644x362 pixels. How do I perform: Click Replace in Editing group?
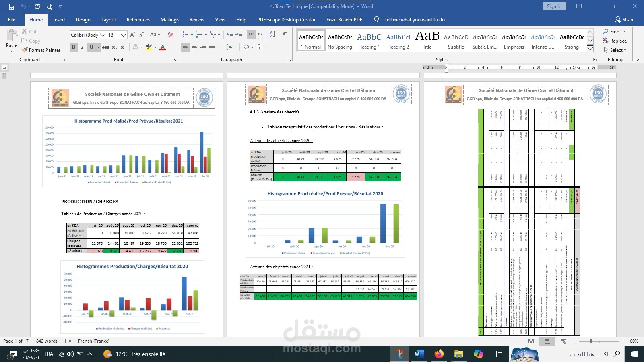[x=615, y=41]
